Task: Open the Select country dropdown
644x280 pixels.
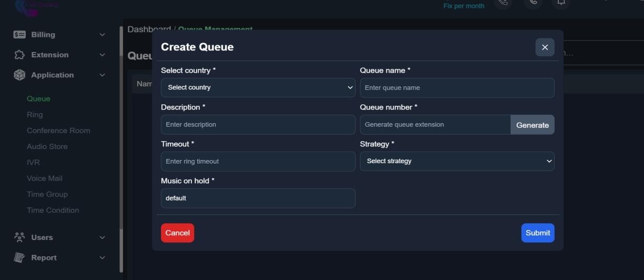Action: coord(258,87)
